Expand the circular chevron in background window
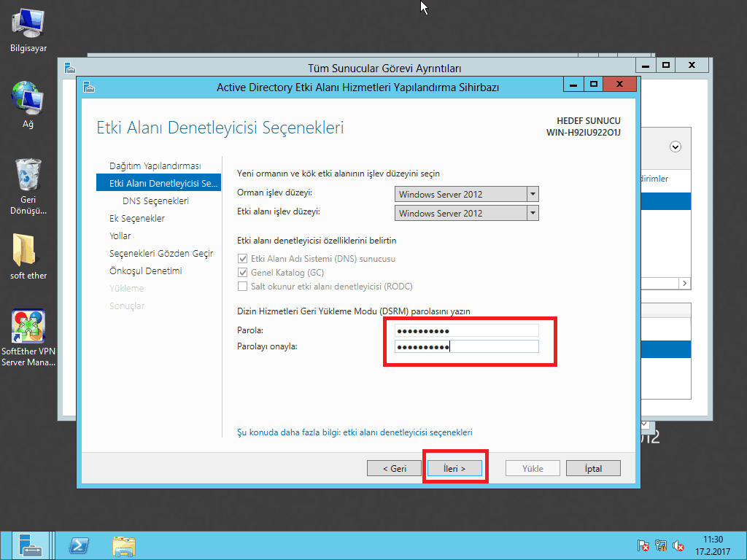Screen dimensions: 747x560 [676, 147]
